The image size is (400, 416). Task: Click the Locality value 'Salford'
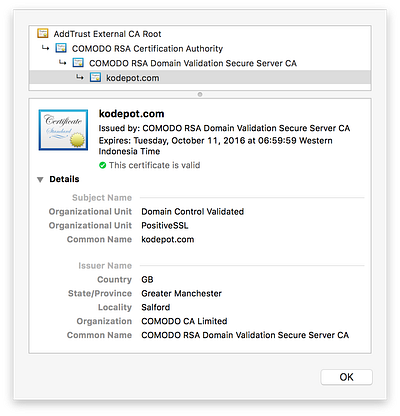click(x=156, y=307)
